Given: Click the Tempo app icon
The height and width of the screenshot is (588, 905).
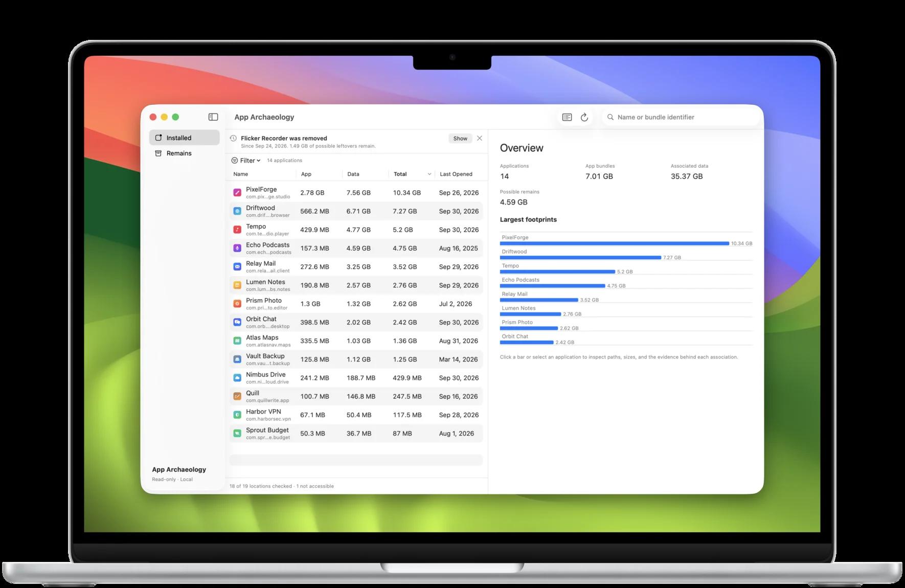Looking at the screenshot, I should pos(237,230).
